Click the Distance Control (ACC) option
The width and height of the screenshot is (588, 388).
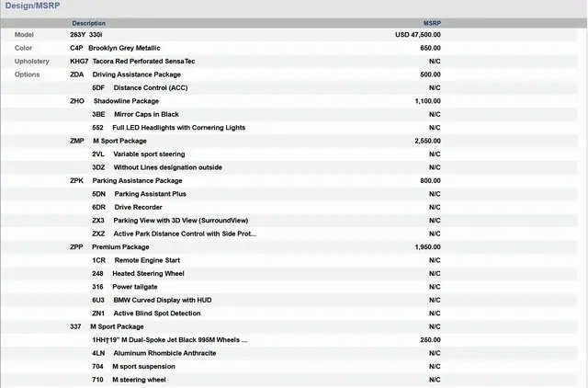coord(151,87)
